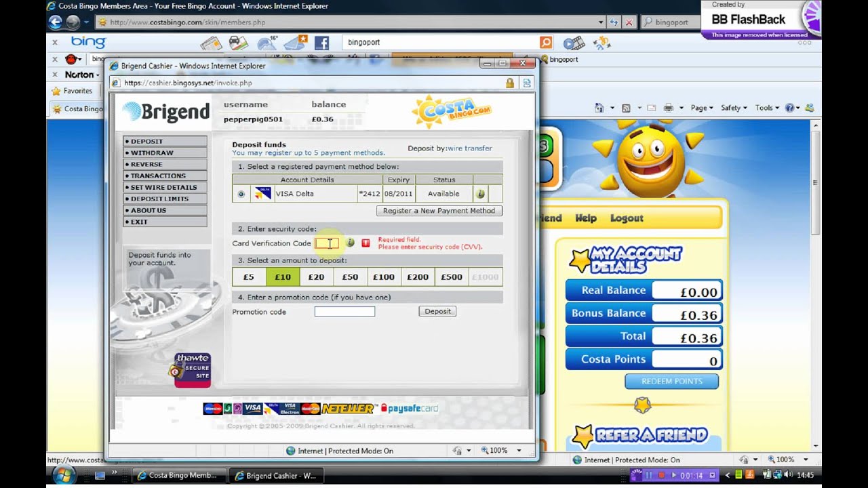
Task: Open the REVERSE section in the Cashier menu
Action: click(165, 164)
